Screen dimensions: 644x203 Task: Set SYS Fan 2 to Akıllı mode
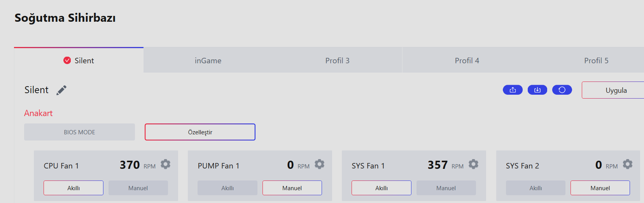(x=535, y=188)
